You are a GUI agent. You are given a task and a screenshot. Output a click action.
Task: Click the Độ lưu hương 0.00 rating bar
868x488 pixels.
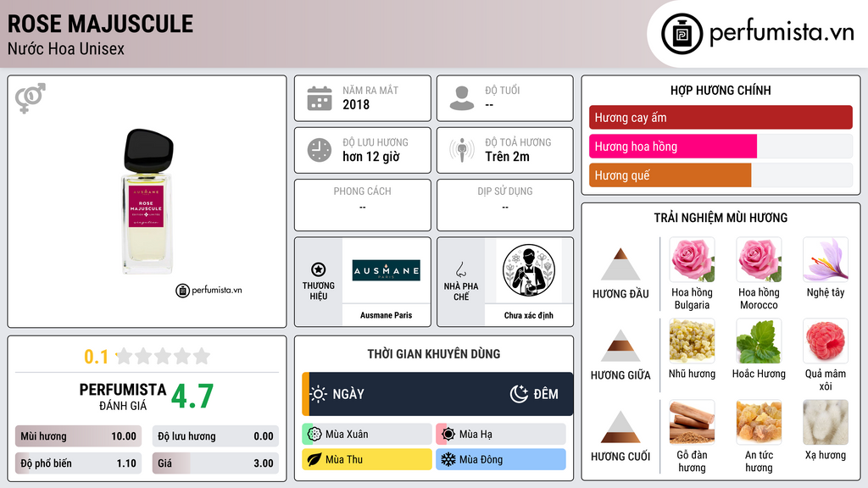click(215, 436)
